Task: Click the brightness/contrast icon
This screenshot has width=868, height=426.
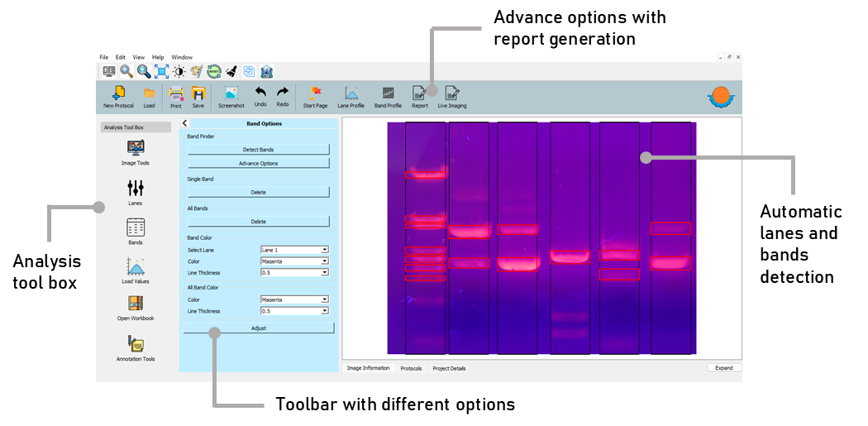Action: tap(179, 72)
